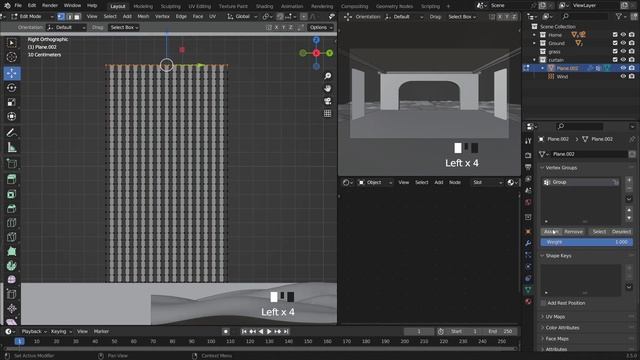
Task: Play the animation forward in timeline
Action: click(x=269, y=331)
